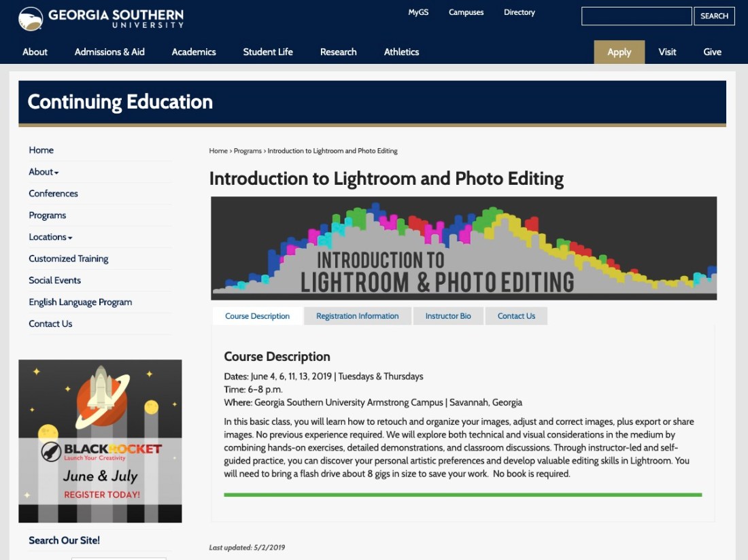
Task: Switch to the Registration Information tab
Action: (x=357, y=316)
